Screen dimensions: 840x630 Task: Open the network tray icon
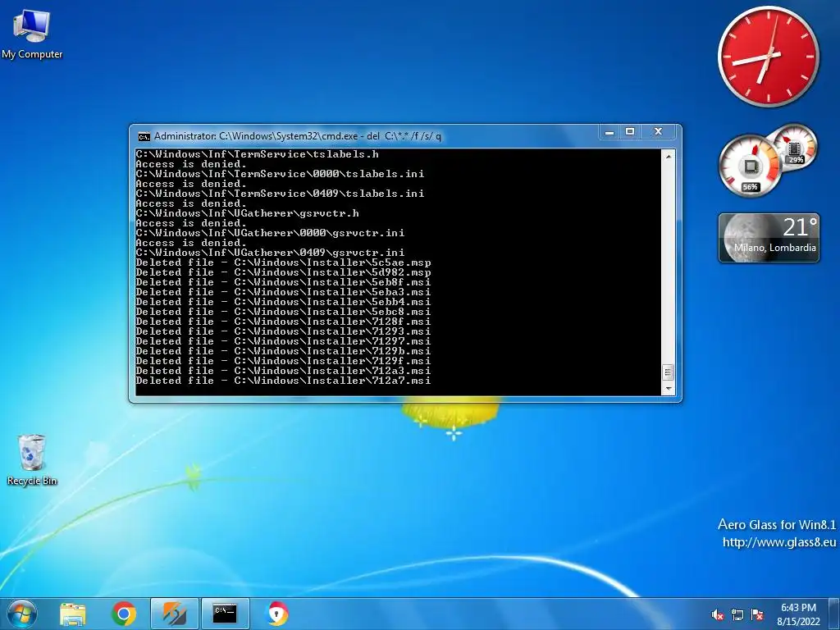[737, 614]
